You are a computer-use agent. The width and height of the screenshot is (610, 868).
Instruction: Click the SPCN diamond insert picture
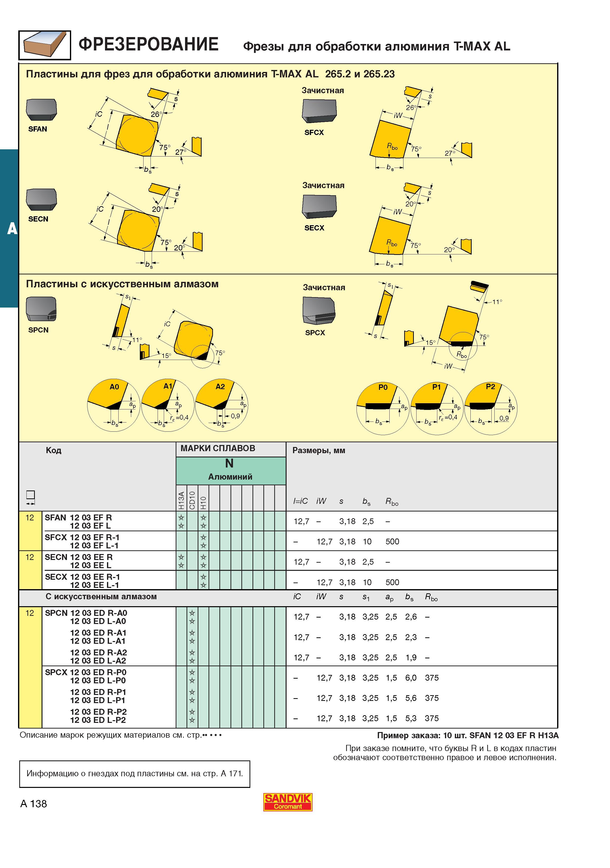(x=41, y=309)
